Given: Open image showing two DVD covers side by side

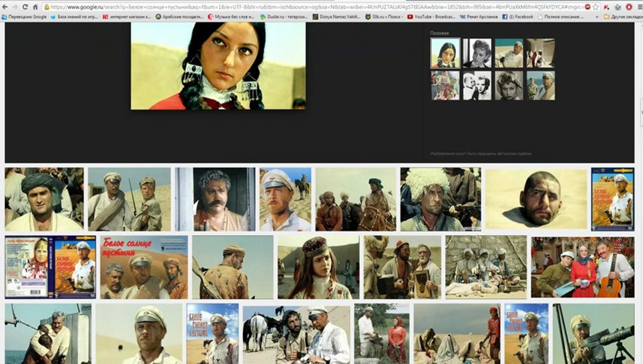Looking at the screenshot, I should click(x=51, y=267).
